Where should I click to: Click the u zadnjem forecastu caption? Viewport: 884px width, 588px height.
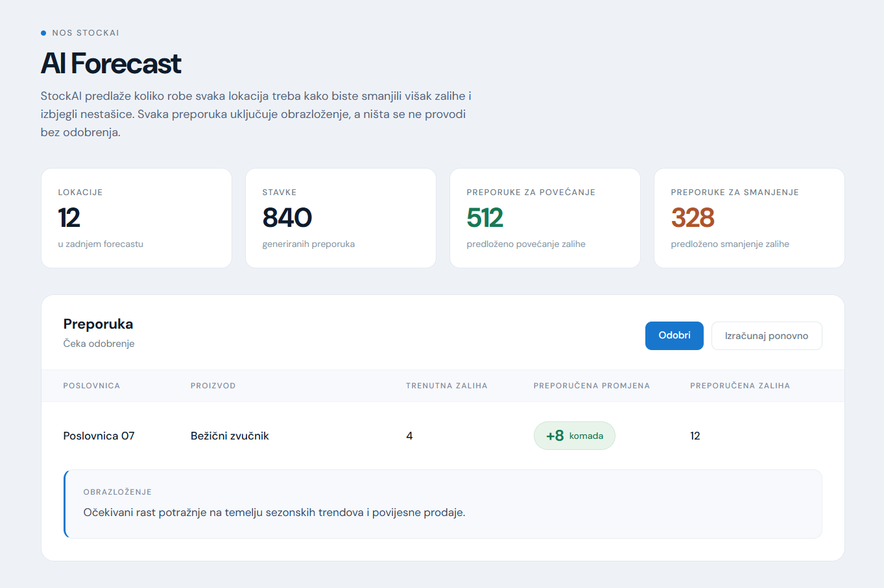point(101,244)
